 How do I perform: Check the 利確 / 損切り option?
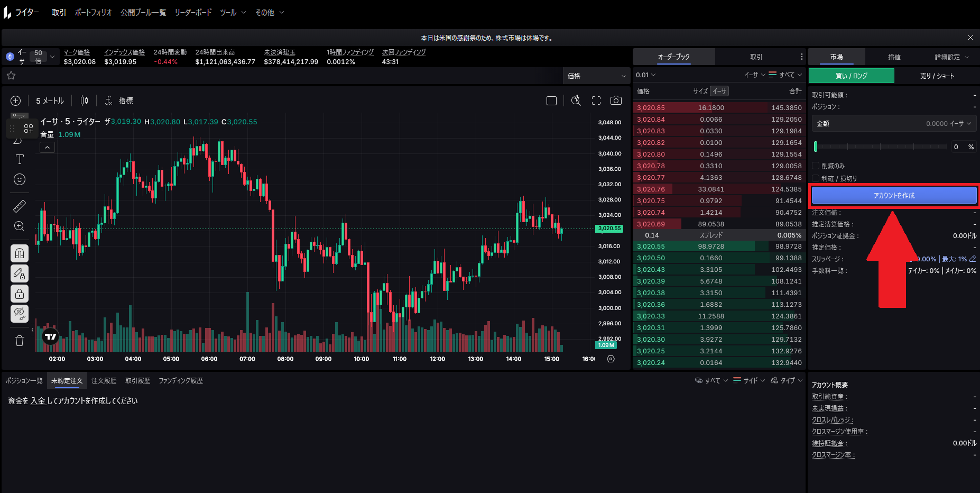816,178
